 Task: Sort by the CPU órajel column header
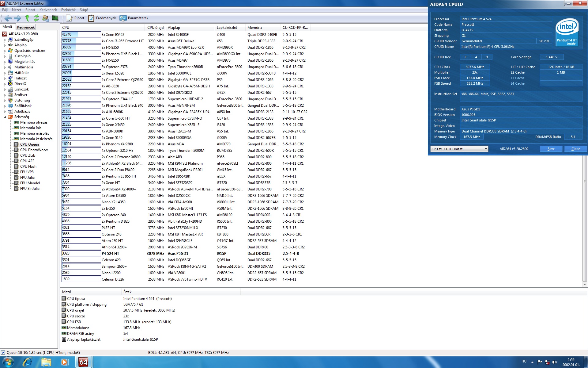(156, 28)
